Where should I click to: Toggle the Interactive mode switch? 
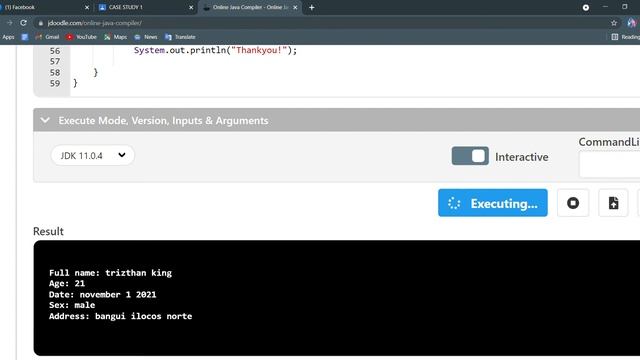pyautogui.click(x=470, y=156)
